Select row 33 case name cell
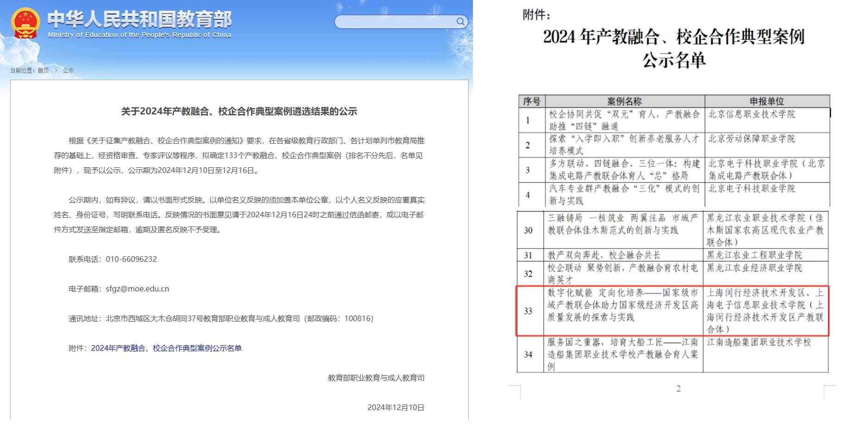 coord(623,305)
